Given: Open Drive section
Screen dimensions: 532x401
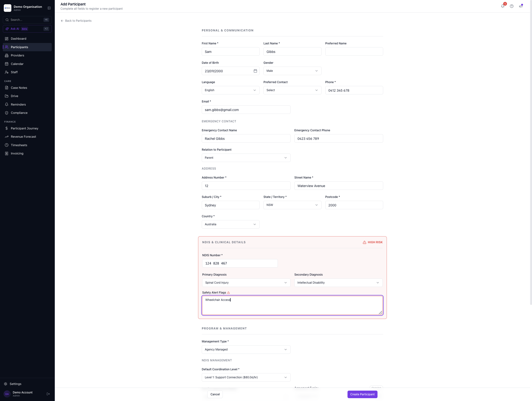Looking at the screenshot, I should tap(27, 96).
